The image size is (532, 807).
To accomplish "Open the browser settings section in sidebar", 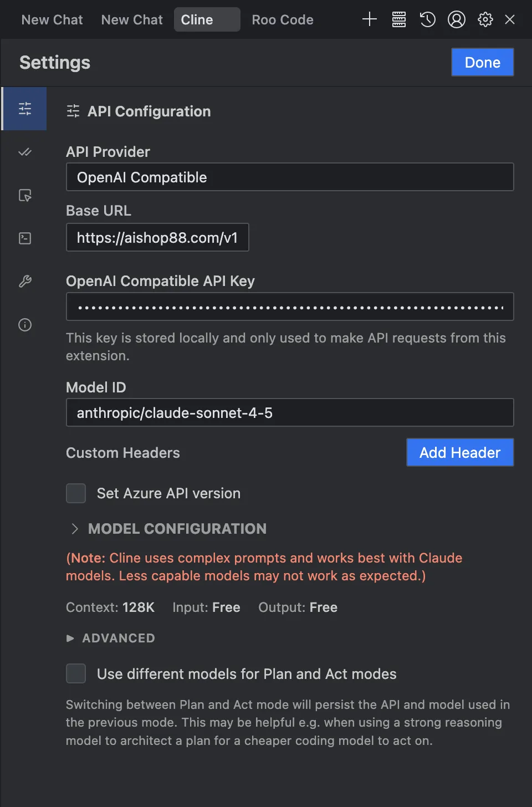I will [24, 195].
